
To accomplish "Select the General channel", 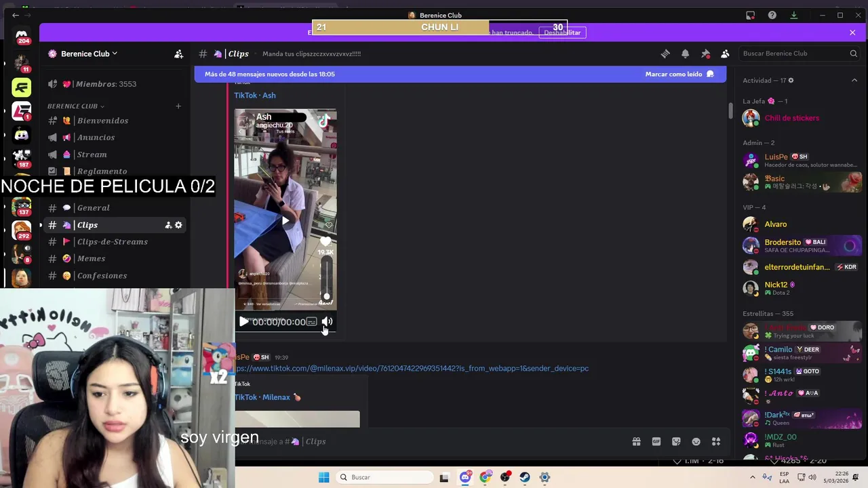I will (x=115, y=208).
